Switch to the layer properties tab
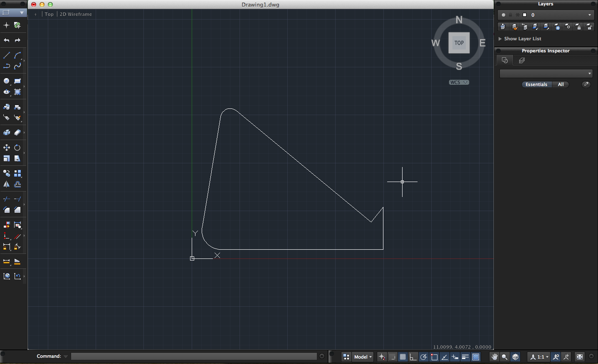The height and width of the screenshot is (364, 598). pyautogui.click(x=522, y=61)
